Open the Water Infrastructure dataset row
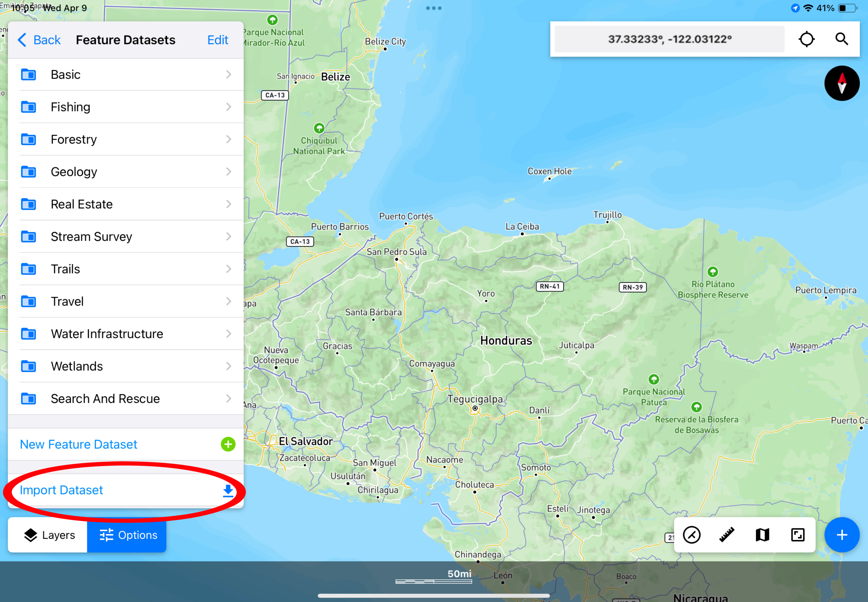This screenshot has height=602, width=868. pyautogui.click(x=126, y=334)
